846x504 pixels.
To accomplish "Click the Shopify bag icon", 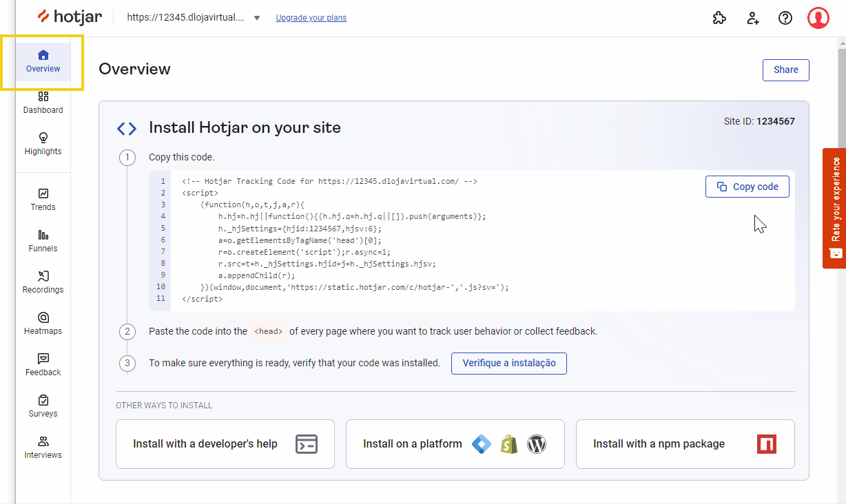I will click(x=509, y=444).
